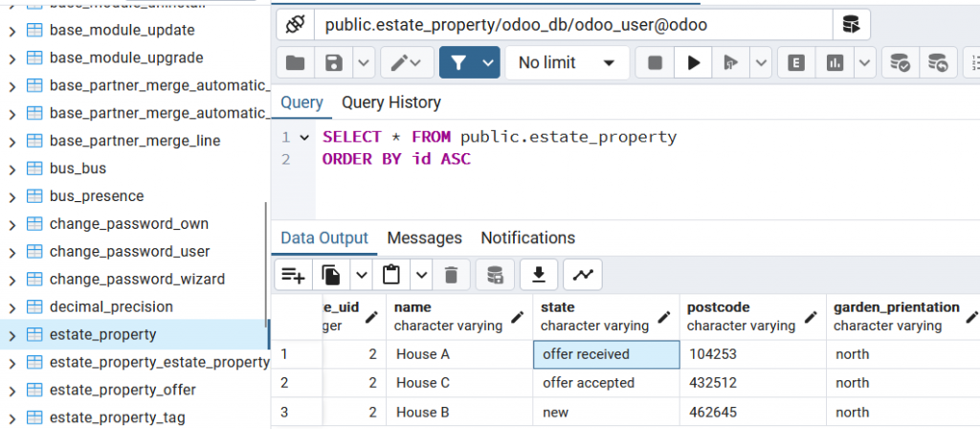
Task: Switch to the Notifications tab
Action: [527, 237]
